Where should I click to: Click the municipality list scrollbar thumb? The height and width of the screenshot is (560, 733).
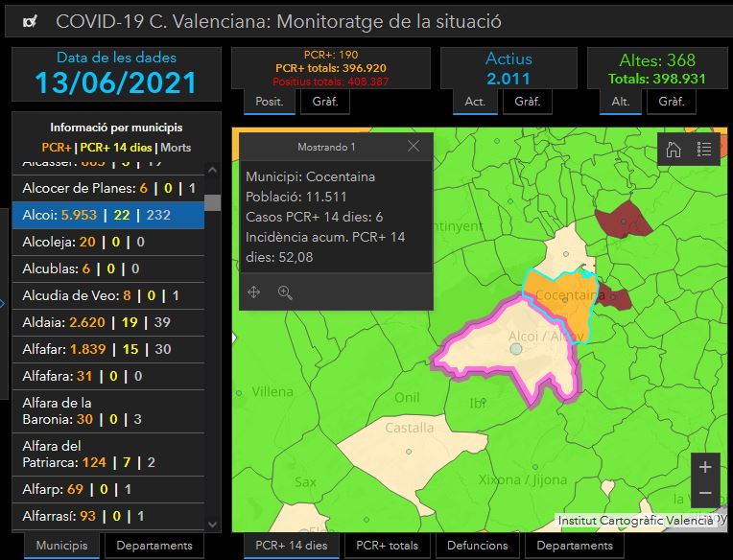[212, 203]
